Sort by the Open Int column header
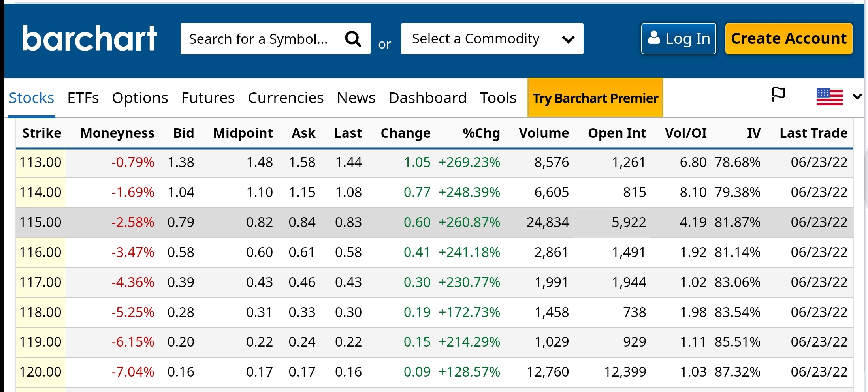Image resolution: width=868 pixels, height=392 pixels. coord(617,133)
